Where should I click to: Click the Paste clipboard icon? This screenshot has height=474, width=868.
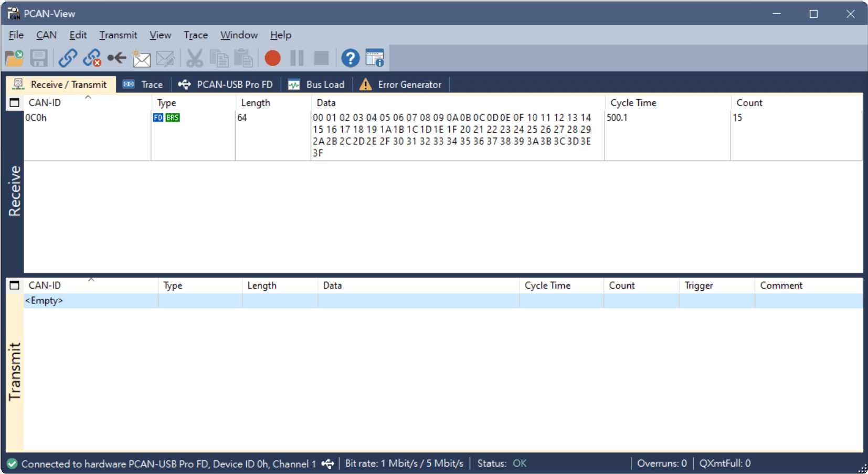coord(244,58)
